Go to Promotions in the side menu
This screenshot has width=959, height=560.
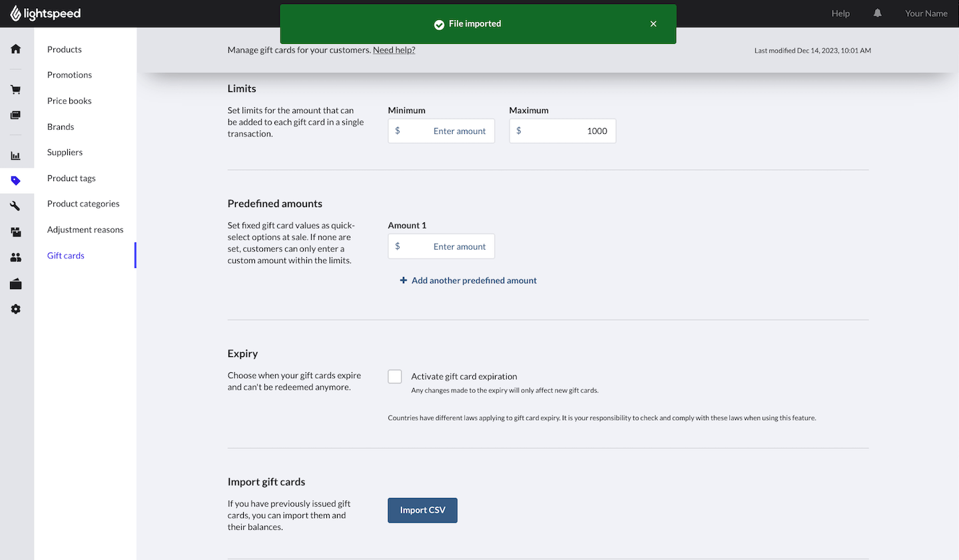click(69, 75)
